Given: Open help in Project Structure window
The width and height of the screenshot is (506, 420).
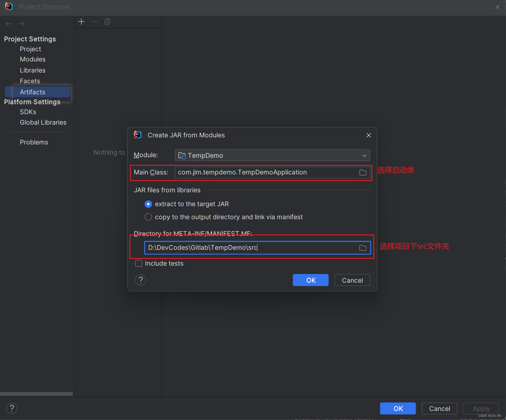Looking at the screenshot, I should tap(12, 408).
